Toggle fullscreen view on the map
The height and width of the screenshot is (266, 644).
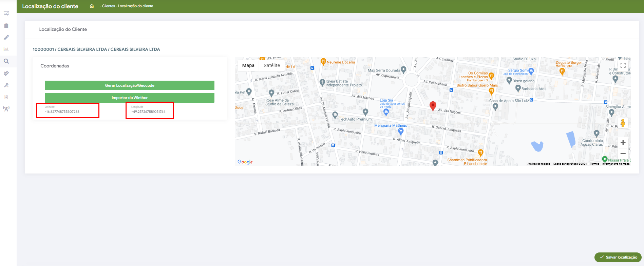coord(623,65)
